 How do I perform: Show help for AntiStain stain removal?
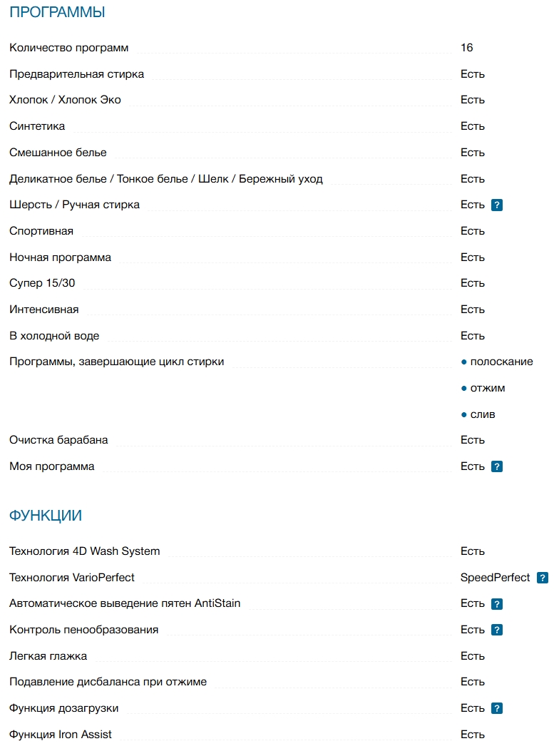pyautogui.click(x=498, y=604)
